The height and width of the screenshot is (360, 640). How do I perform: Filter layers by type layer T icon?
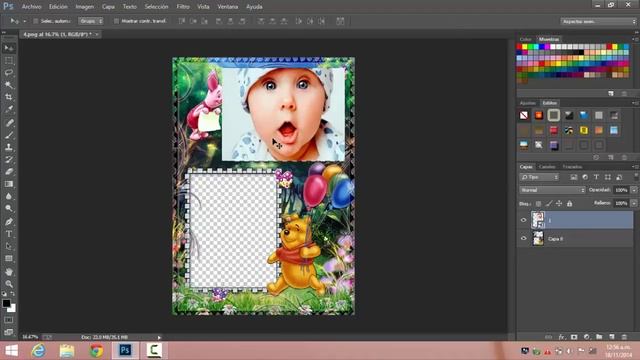pyautogui.click(x=596, y=177)
